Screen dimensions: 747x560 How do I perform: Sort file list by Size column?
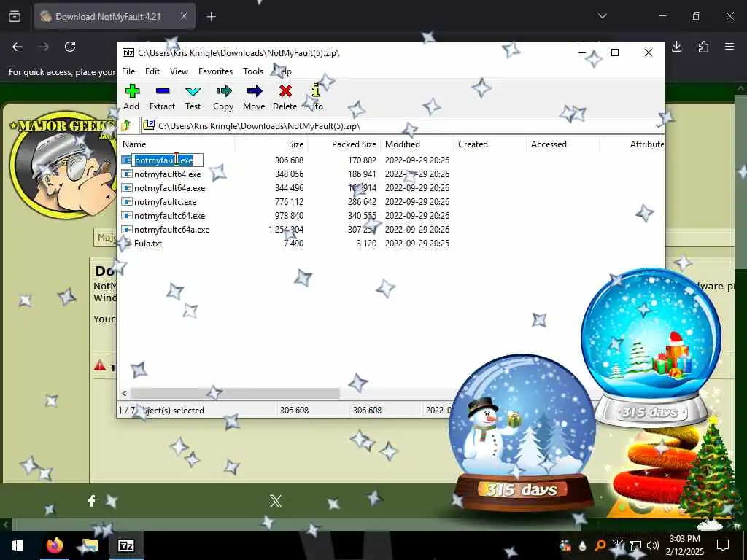[271, 144]
